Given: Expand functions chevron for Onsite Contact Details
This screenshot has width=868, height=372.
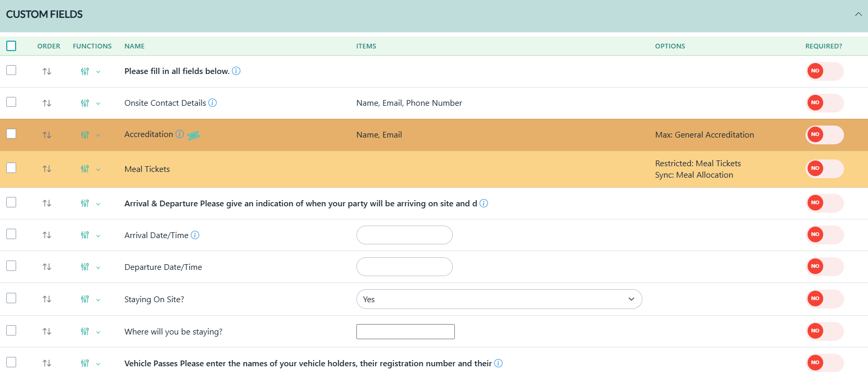Looking at the screenshot, I should point(98,104).
